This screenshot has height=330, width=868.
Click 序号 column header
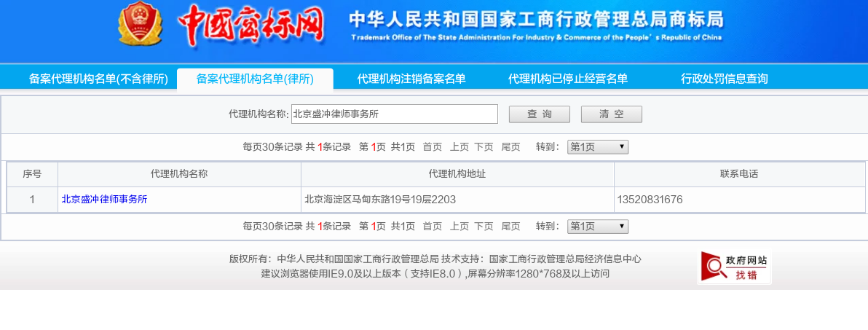point(32,174)
